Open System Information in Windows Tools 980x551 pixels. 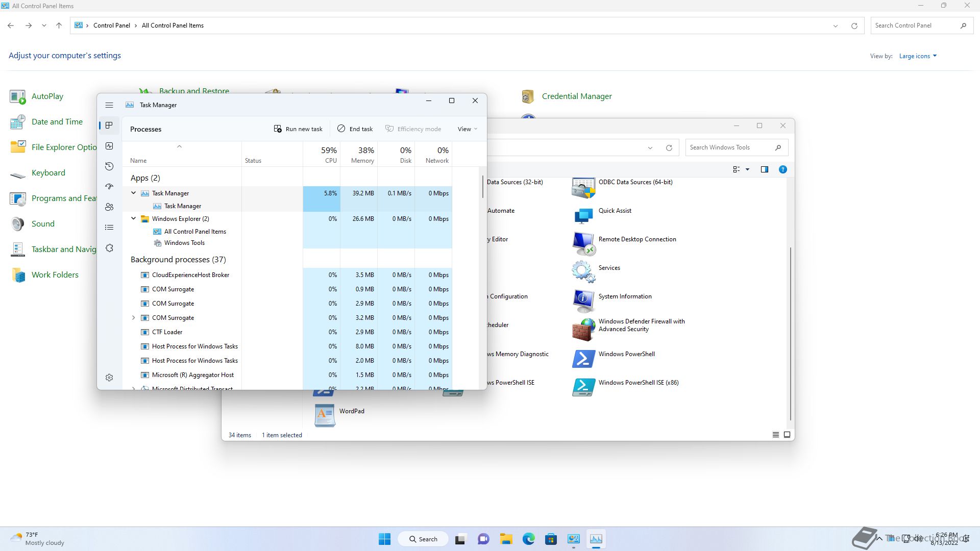(612, 301)
